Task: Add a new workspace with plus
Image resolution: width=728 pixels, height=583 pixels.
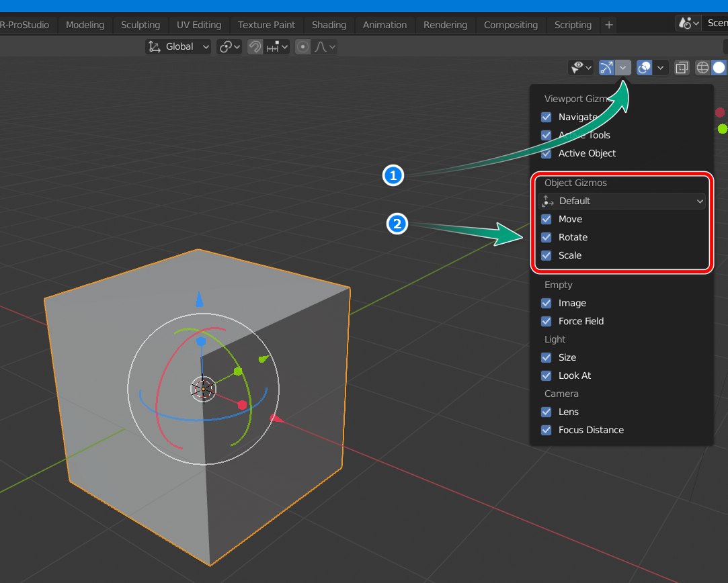Action: [x=609, y=25]
